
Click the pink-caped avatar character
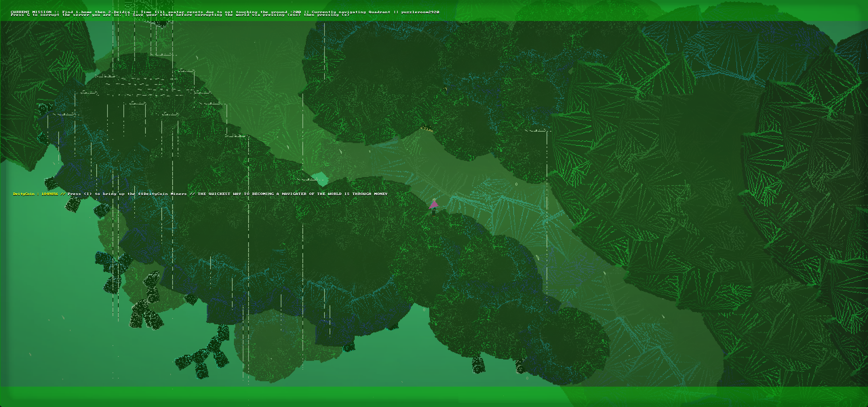pos(434,207)
